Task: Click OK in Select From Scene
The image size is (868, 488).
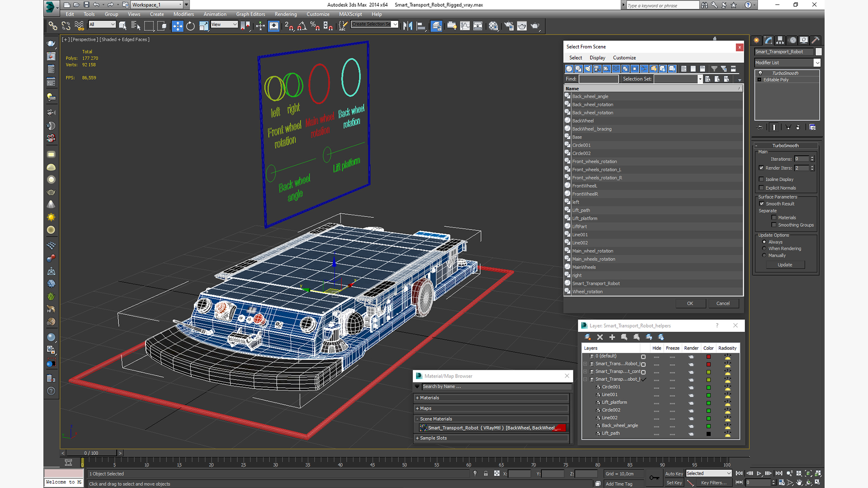Action: pyautogui.click(x=690, y=304)
